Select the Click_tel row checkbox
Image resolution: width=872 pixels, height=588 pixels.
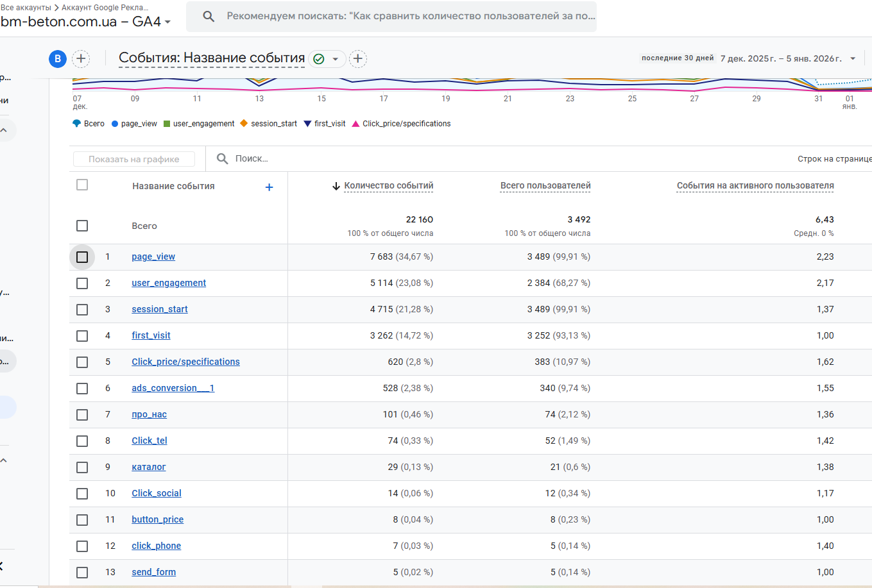(x=82, y=441)
